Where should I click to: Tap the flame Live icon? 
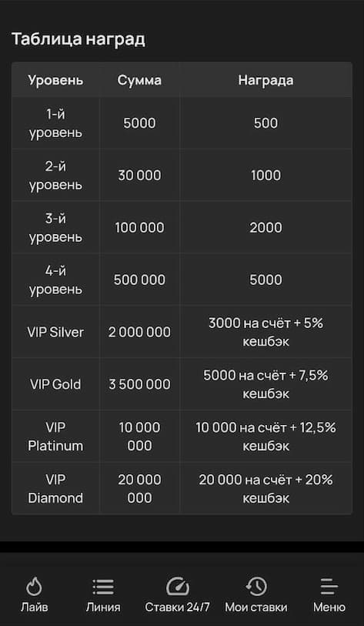35,587
